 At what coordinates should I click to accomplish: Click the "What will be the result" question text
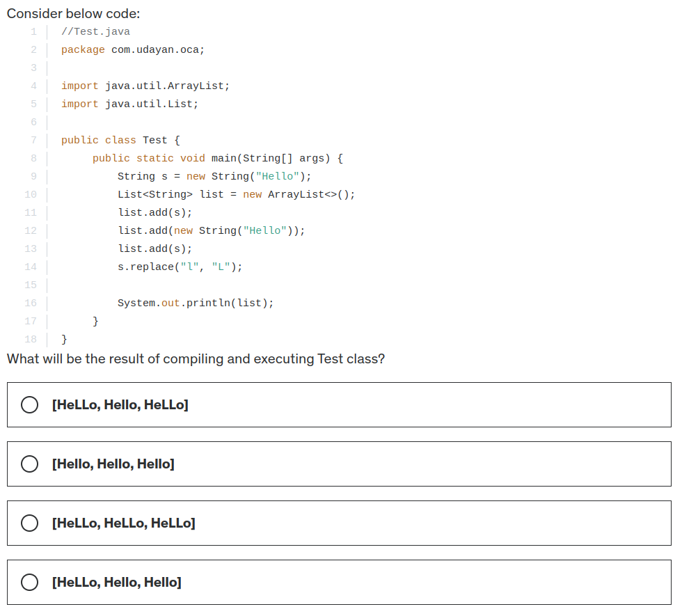(196, 359)
